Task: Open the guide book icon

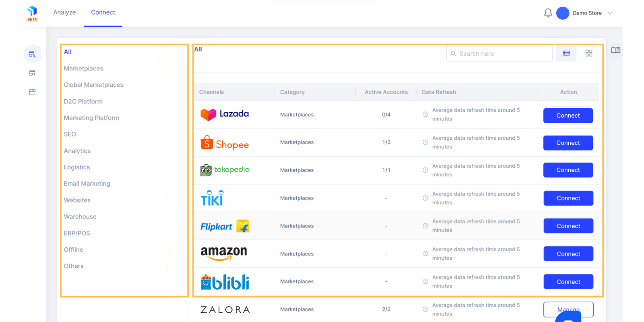Action: coord(615,50)
